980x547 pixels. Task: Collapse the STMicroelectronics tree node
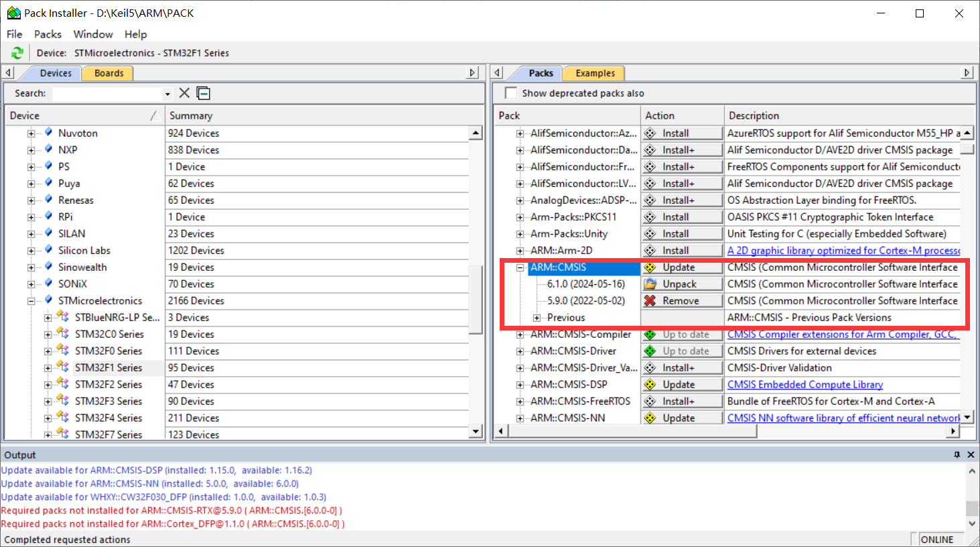point(31,301)
